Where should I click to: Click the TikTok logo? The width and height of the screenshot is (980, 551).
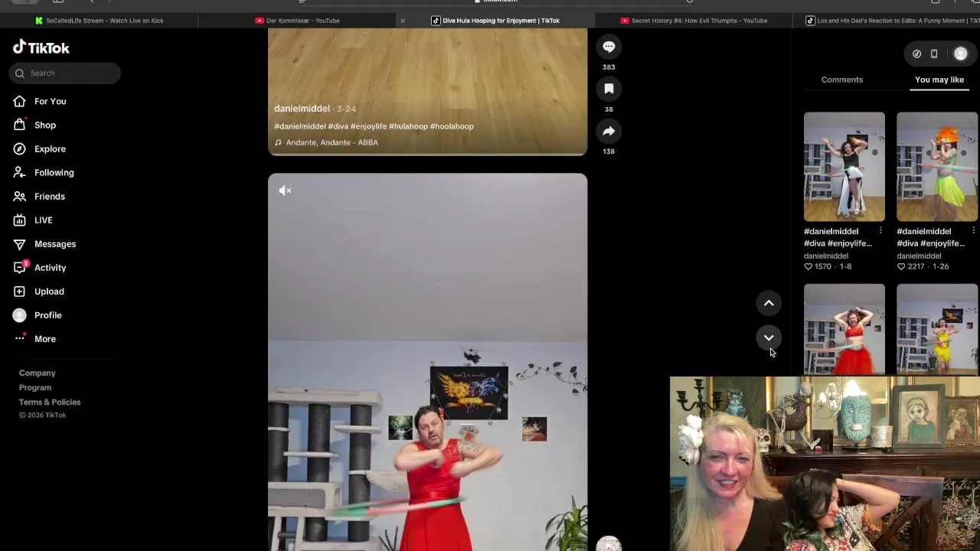[41, 47]
